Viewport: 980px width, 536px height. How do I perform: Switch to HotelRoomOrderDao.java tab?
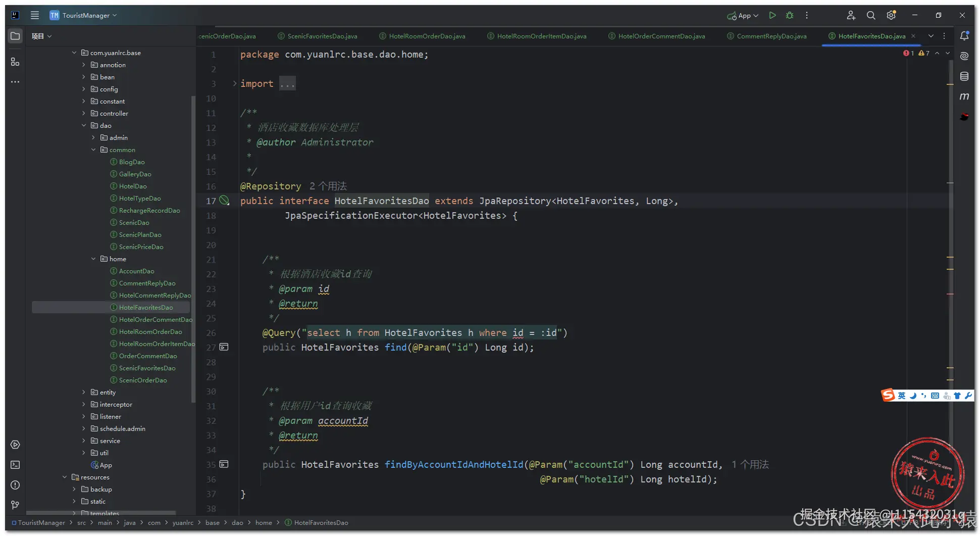[x=422, y=36]
